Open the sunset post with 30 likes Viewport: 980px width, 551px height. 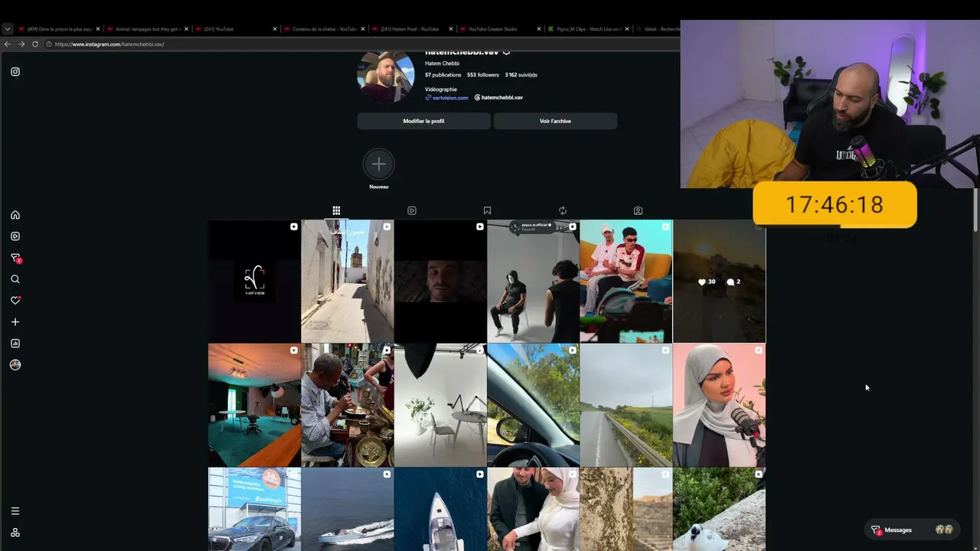[719, 282]
